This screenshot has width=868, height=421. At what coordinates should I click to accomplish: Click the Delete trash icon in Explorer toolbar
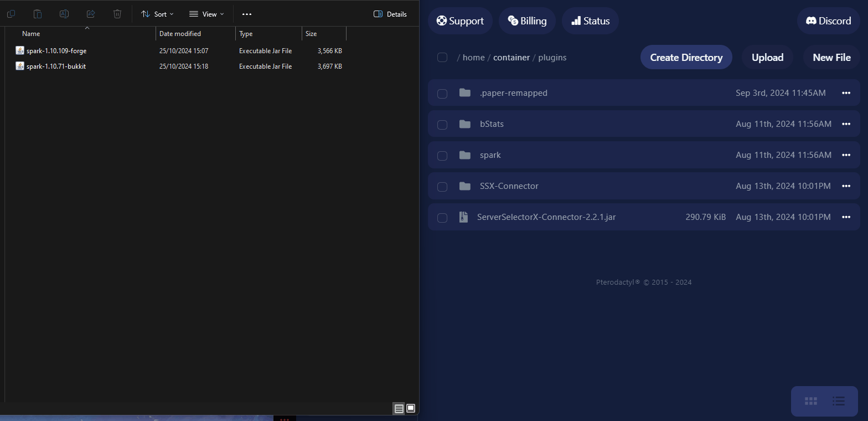tap(117, 14)
